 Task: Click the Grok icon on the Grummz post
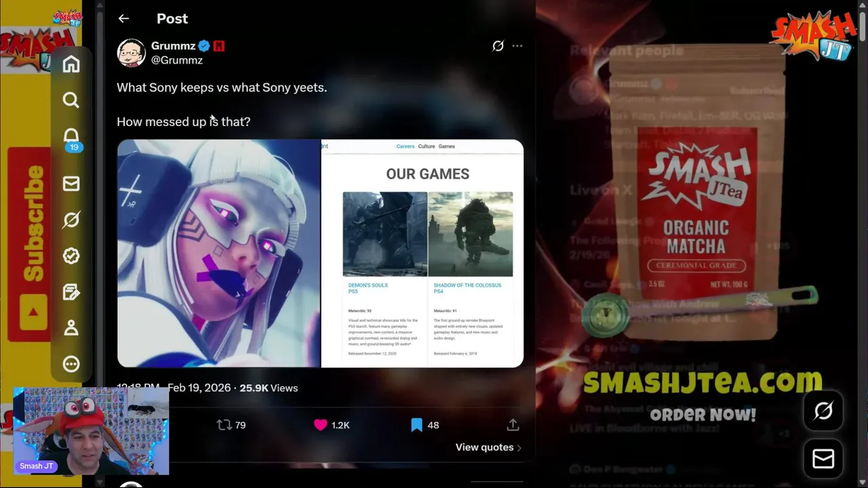coord(498,46)
